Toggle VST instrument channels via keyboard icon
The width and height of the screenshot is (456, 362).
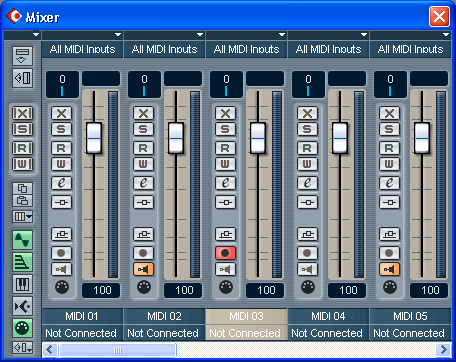click(22, 284)
